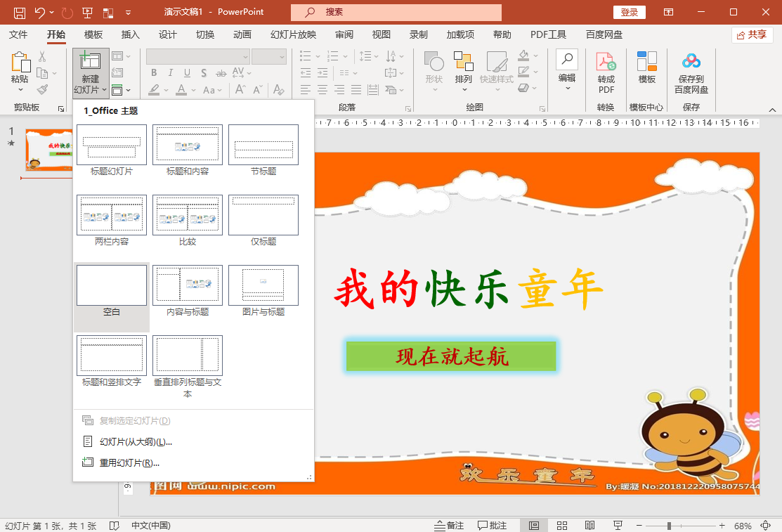Click 保存到百度网盘 cloud save icon
The height and width of the screenshot is (532, 782).
click(x=691, y=63)
